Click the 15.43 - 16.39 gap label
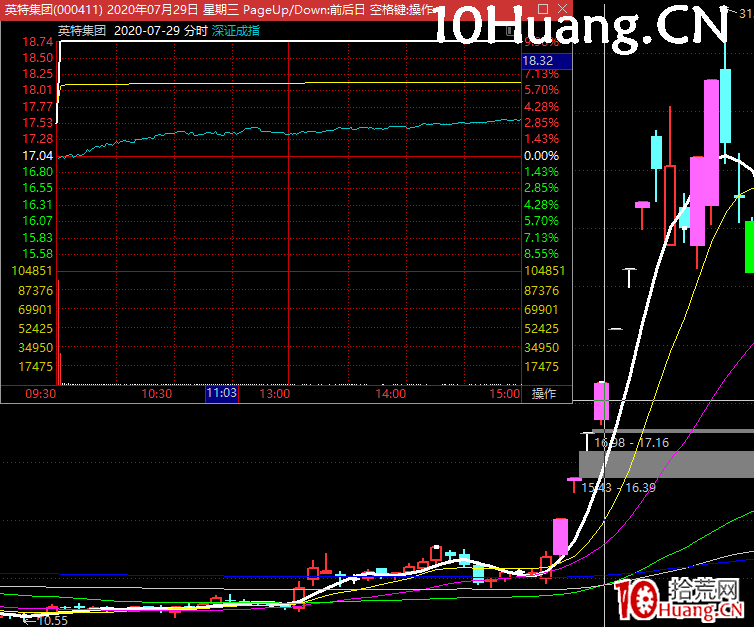This screenshot has width=754, height=627. coord(618,488)
